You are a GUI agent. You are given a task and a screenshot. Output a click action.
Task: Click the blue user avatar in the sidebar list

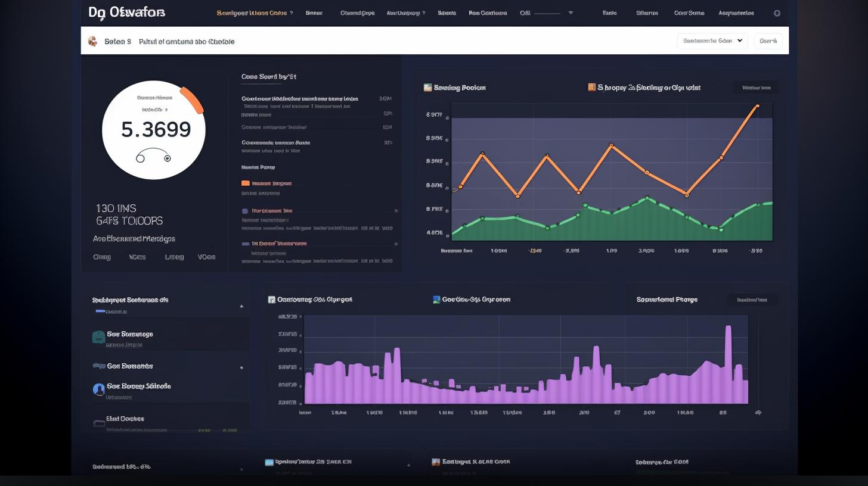click(x=99, y=390)
